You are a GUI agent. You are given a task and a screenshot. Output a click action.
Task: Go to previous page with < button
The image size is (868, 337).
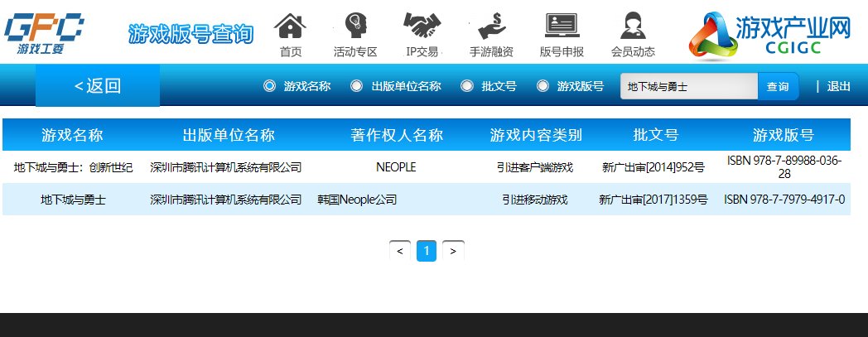[400, 251]
